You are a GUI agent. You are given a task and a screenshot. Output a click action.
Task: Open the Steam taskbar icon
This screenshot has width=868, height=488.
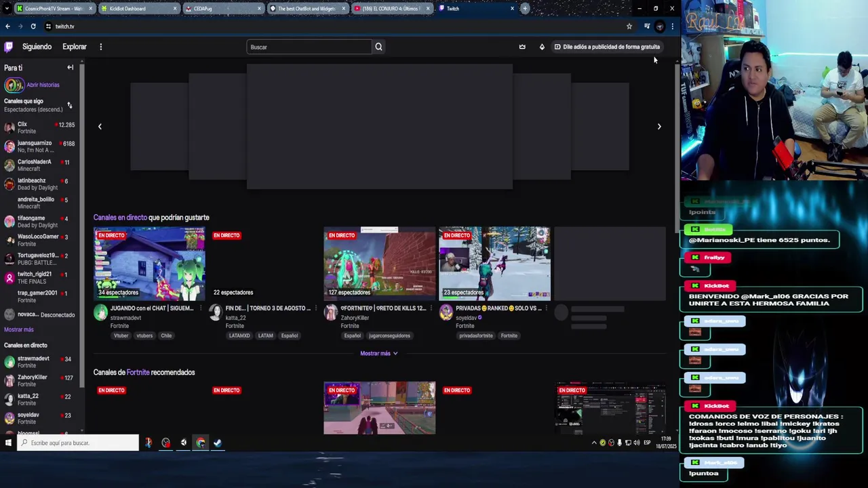click(218, 443)
